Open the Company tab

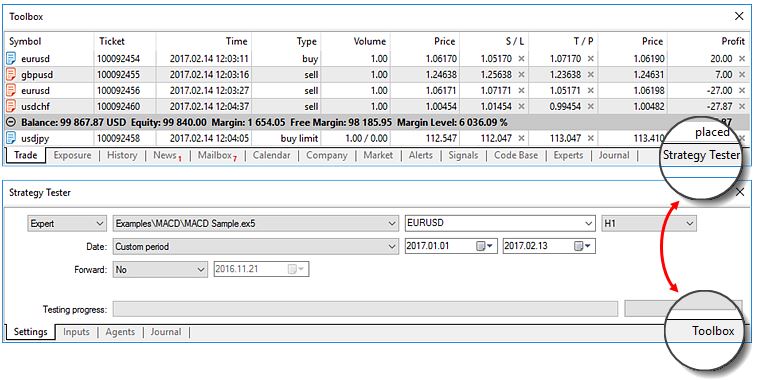coord(327,155)
